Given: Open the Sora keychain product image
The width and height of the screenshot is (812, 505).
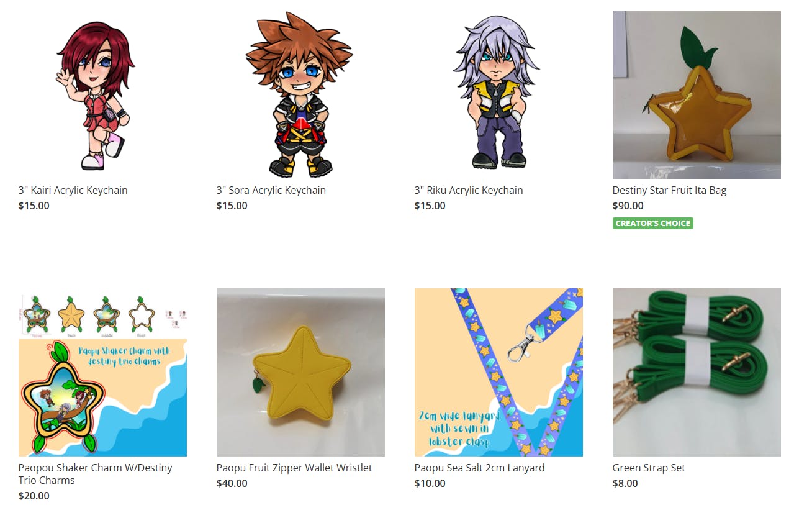Looking at the screenshot, I should tap(300, 94).
